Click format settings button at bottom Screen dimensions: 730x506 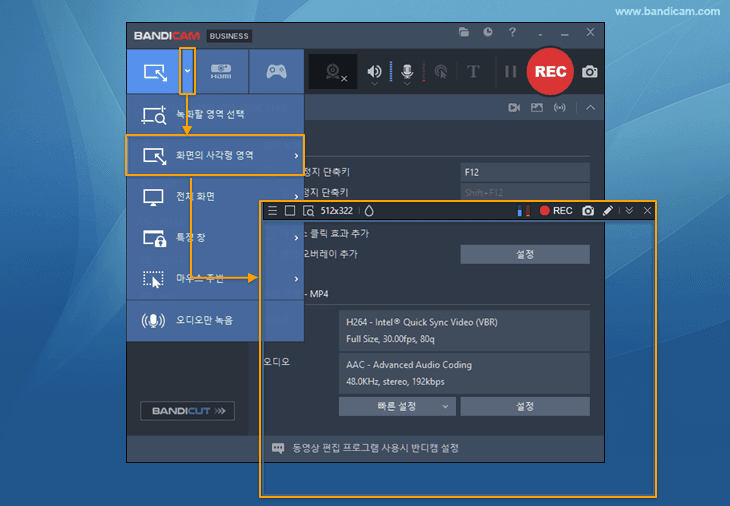point(525,406)
